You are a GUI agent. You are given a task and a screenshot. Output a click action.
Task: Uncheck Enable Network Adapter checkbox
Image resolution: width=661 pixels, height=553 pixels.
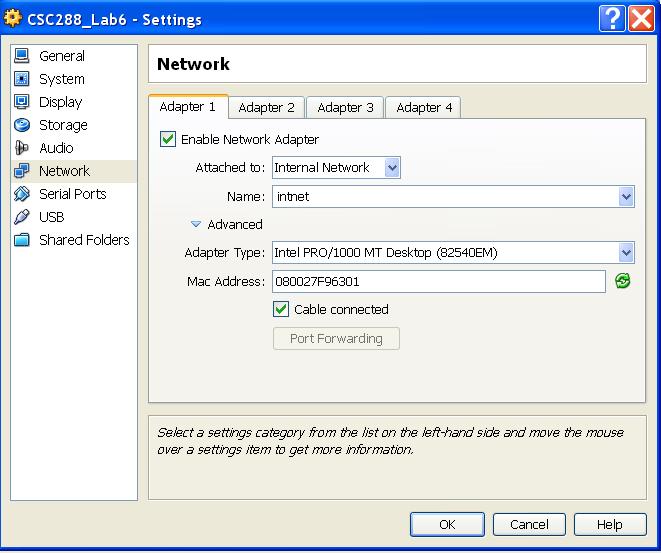(168, 140)
